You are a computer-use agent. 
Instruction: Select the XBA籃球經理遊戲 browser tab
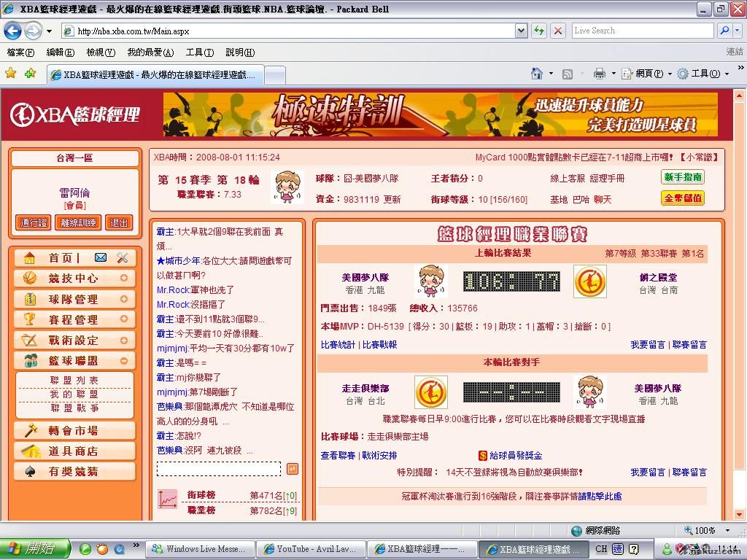pos(155,75)
